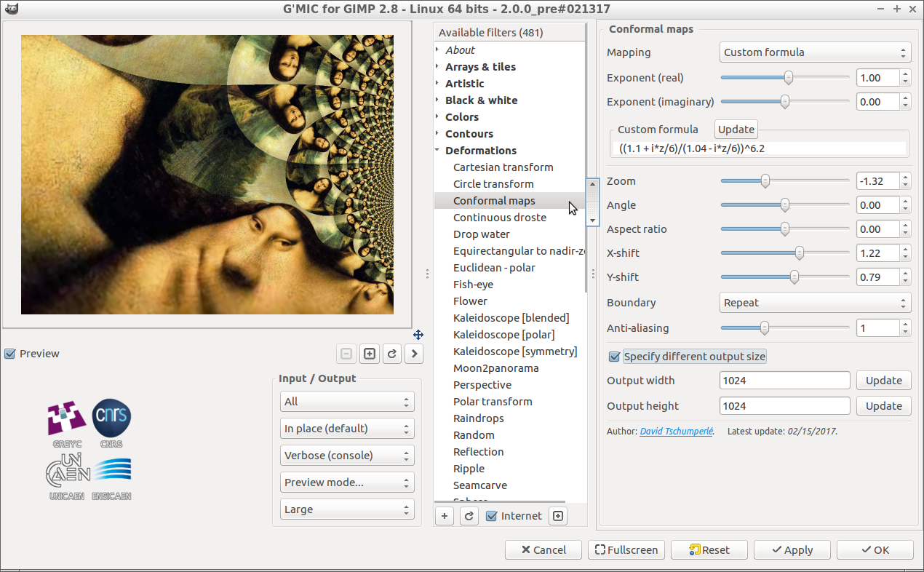Click the X-shift slider
Viewport: 924px width, 572px height.
click(x=785, y=253)
